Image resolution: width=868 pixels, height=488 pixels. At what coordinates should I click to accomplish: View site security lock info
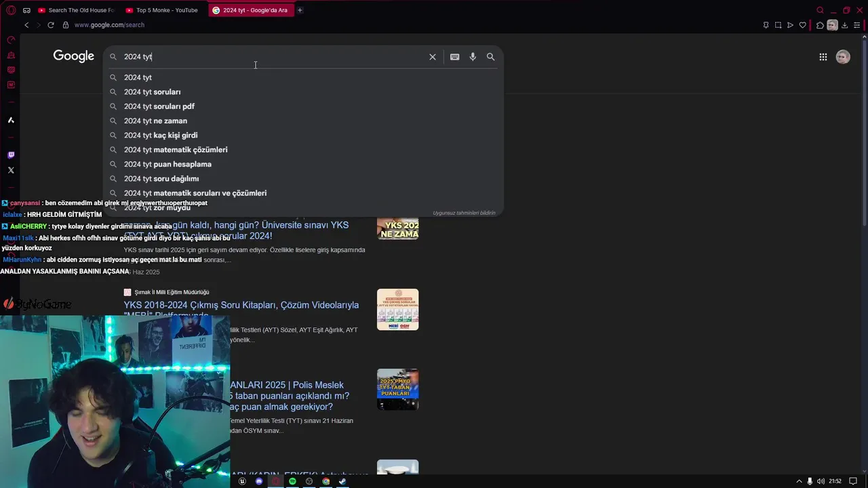[x=66, y=25]
